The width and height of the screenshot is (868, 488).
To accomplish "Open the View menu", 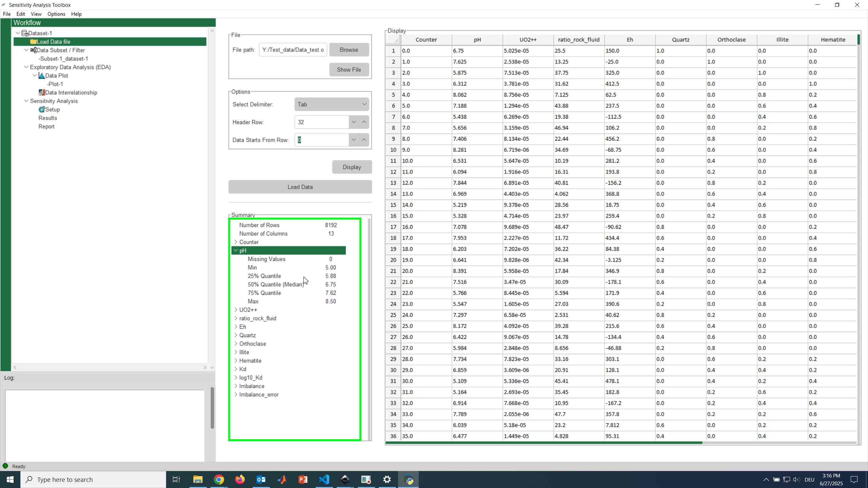I will click(36, 14).
